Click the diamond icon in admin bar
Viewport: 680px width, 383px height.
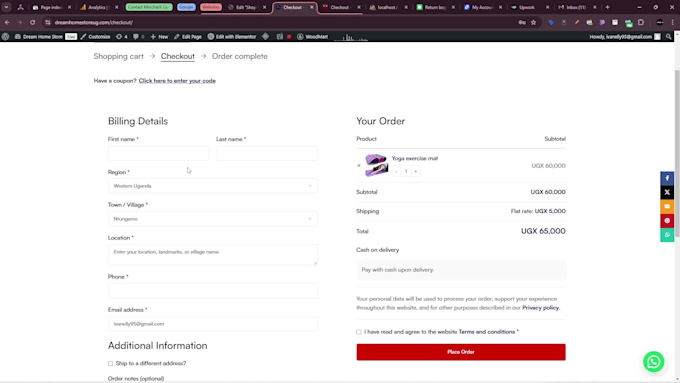pos(265,37)
